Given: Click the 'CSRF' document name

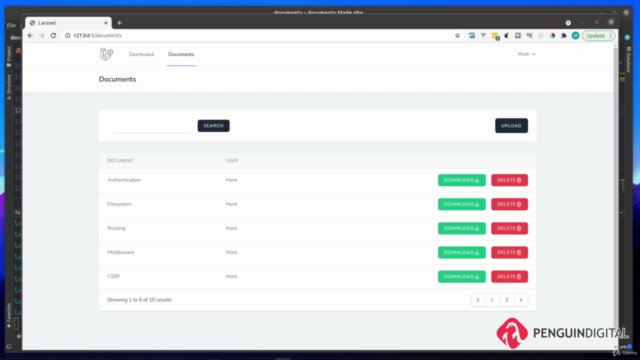Looking at the screenshot, I should click(x=114, y=276).
